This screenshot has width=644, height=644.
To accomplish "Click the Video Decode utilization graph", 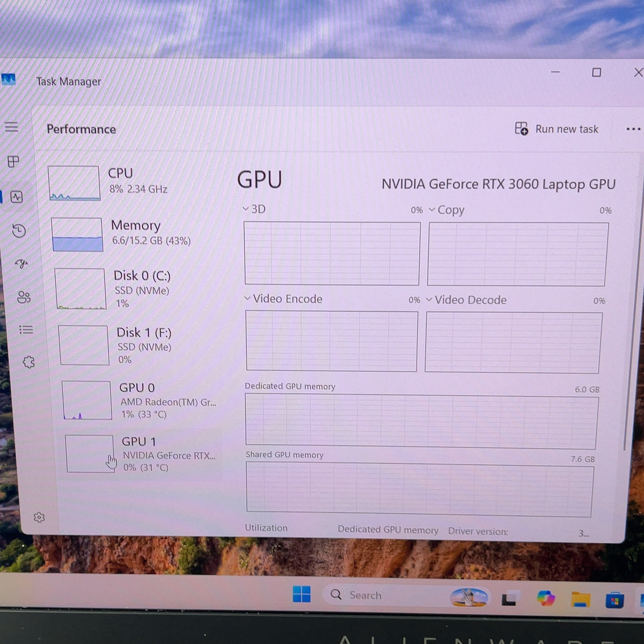I will click(514, 342).
